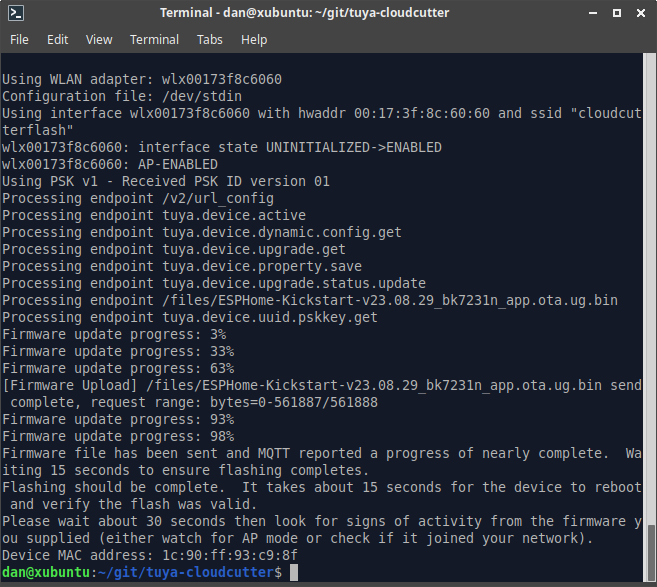The image size is (657, 587).
Task: Open the Terminal menu
Action: pyautogui.click(x=154, y=40)
